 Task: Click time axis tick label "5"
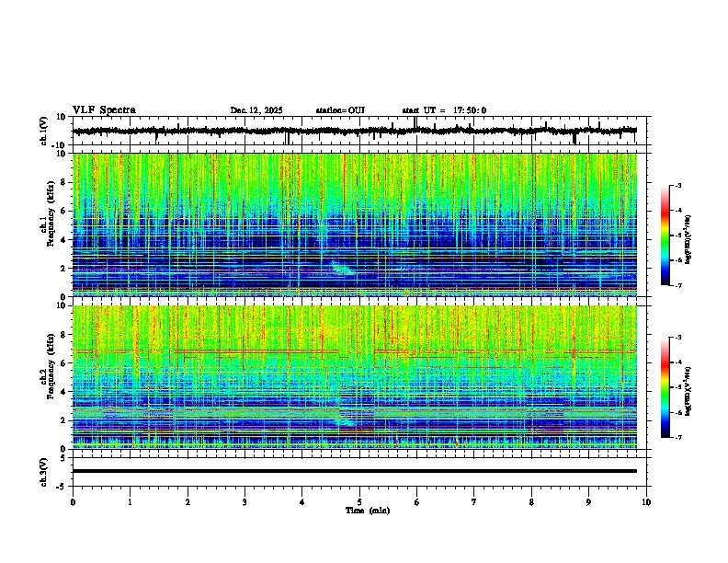pyautogui.click(x=359, y=502)
